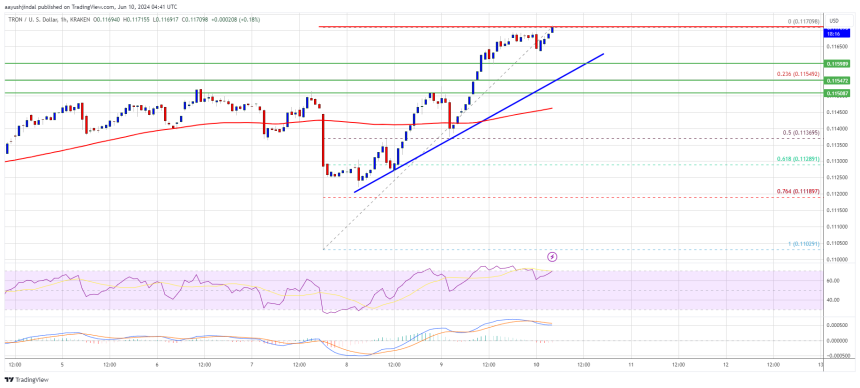
Task: Click the 0.618 Fibonacci level label
Action: pyautogui.click(x=798, y=159)
